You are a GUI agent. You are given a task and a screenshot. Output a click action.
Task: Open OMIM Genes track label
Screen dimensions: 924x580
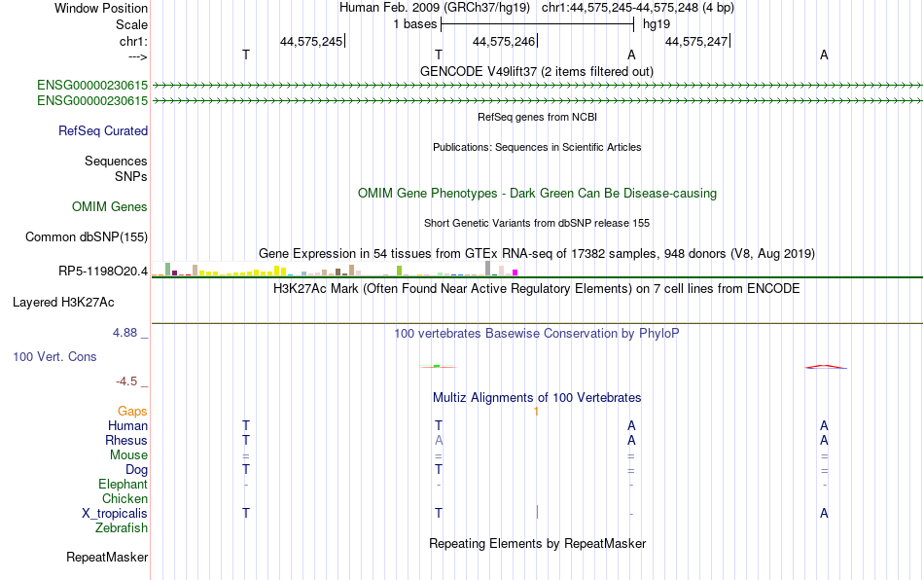coord(110,207)
